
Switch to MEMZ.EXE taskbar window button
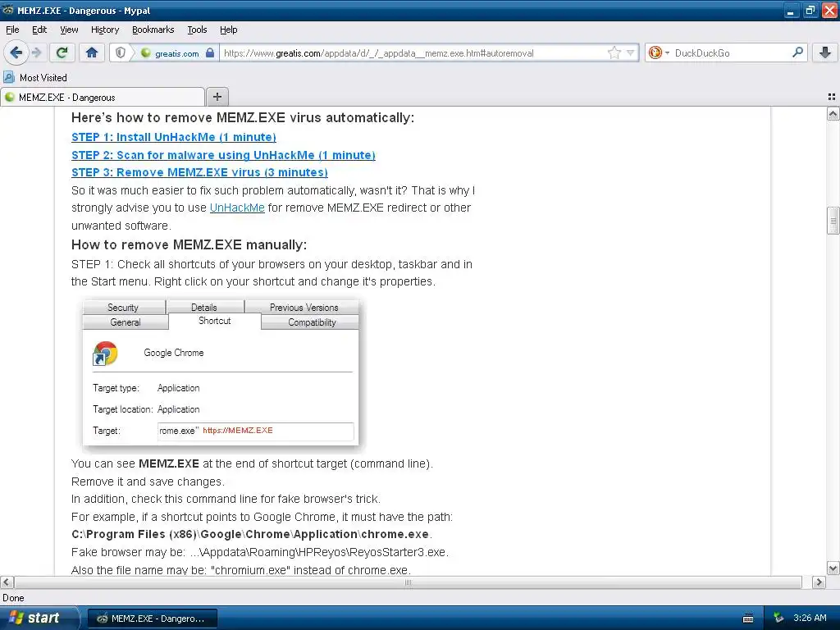(152, 619)
